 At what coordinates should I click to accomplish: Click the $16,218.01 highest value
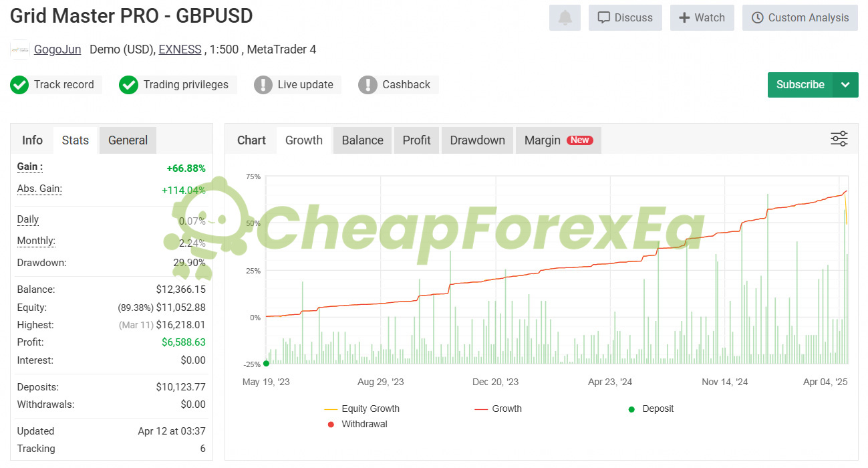(180, 325)
